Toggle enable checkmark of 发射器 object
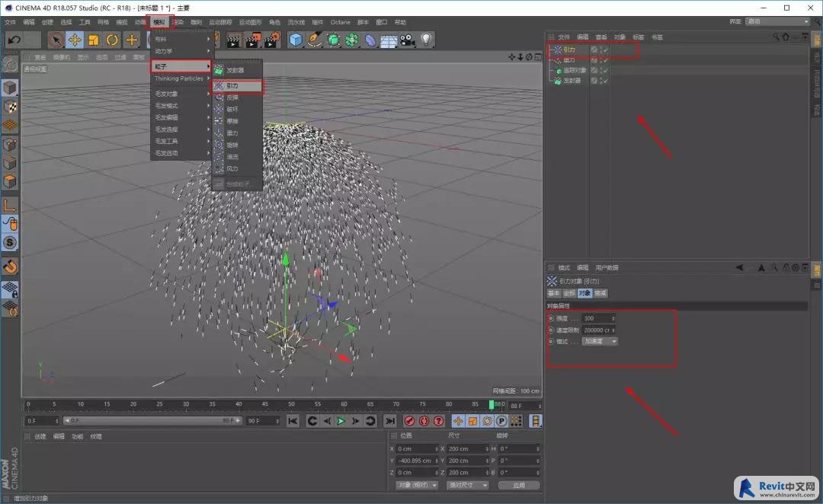 tap(606, 81)
